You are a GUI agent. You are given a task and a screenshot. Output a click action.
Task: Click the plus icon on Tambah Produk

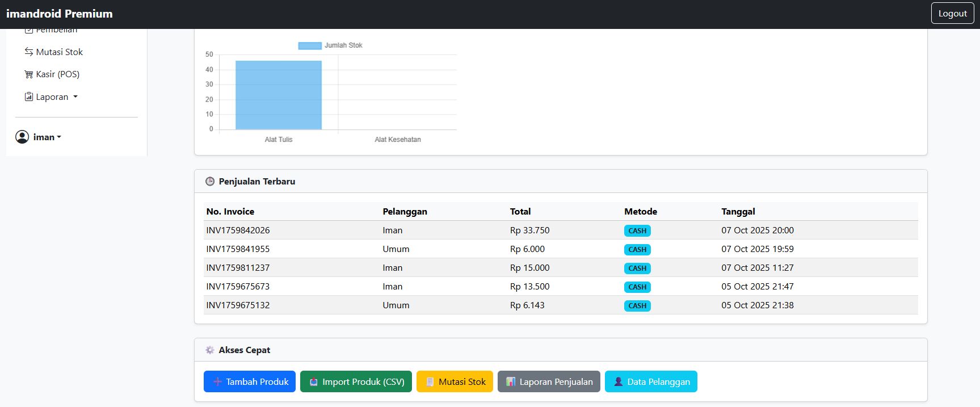click(x=217, y=382)
